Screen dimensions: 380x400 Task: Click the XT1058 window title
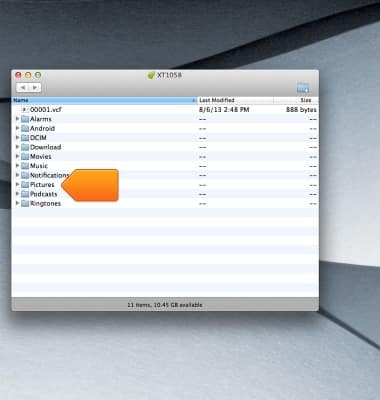[x=169, y=75]
